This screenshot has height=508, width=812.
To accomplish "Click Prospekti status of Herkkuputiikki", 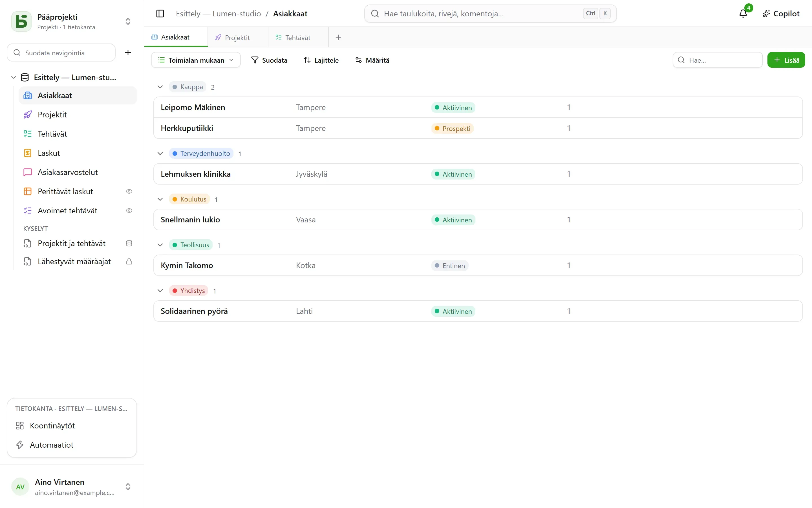I will point(452,128).
